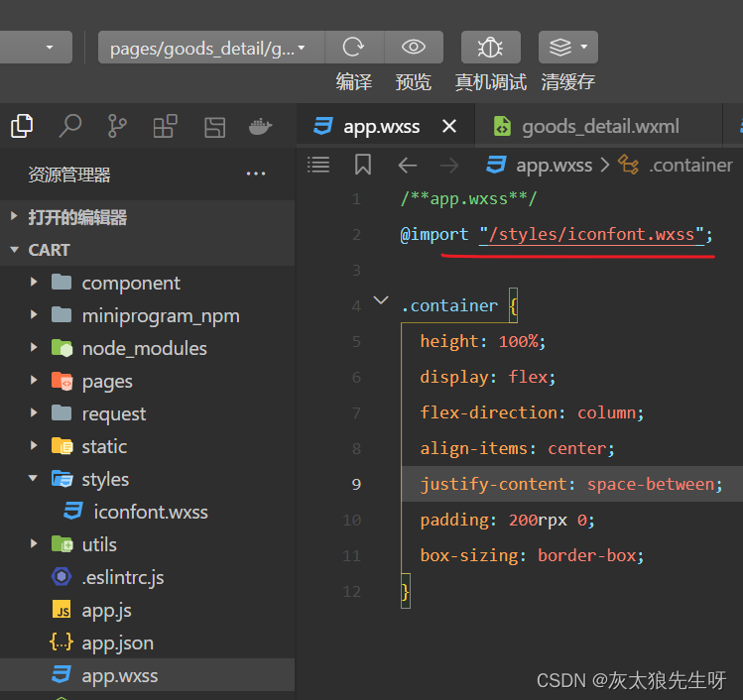Click the clear cache layers icon

pos(560,47)
